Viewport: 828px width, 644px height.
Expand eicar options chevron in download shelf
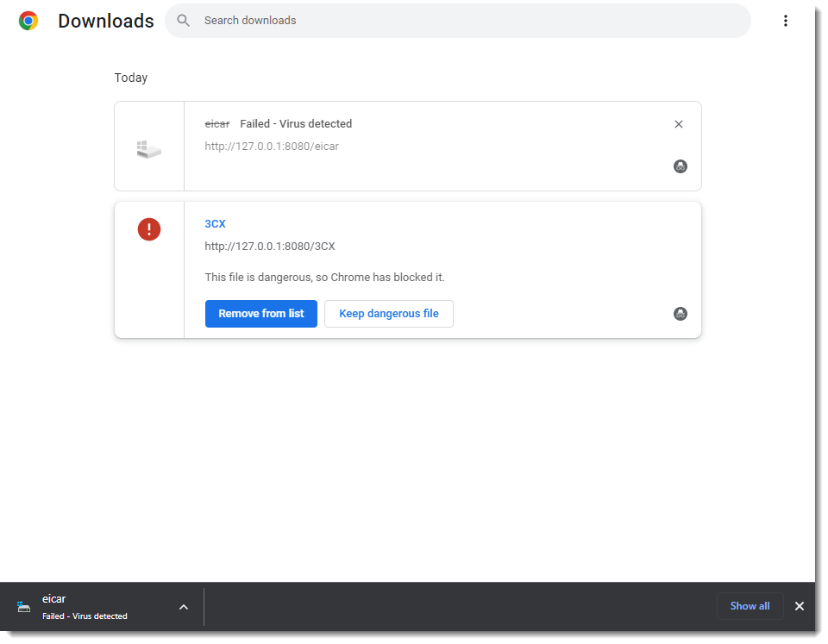tap(184, 607)
